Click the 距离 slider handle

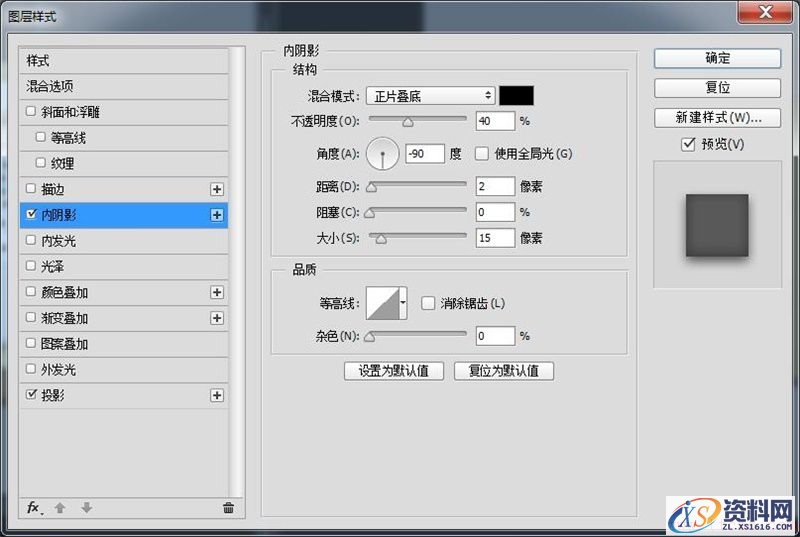pyautogui.click(x=372, y=187)
